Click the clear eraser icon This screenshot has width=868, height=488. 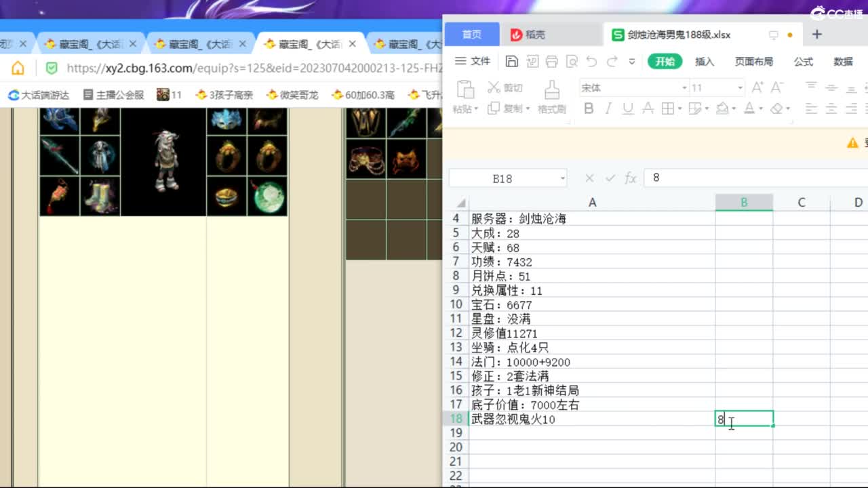[x=776, y=108]
